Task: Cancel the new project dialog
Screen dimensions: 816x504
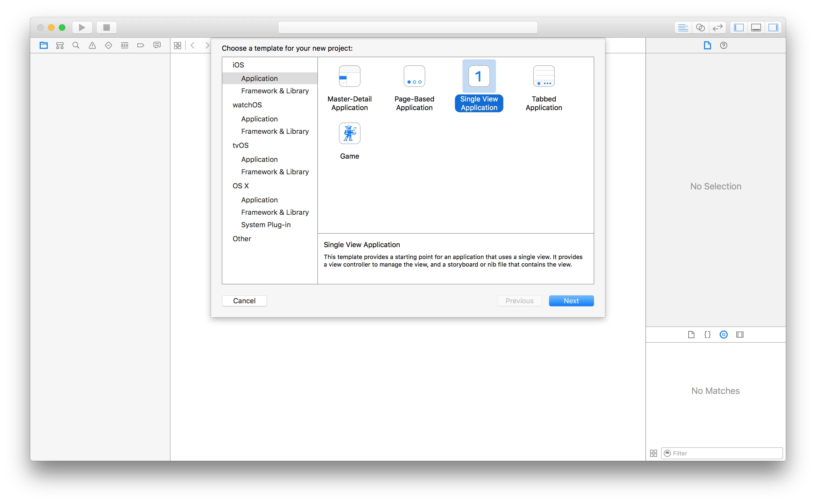Action: click(x=244, y=300)
